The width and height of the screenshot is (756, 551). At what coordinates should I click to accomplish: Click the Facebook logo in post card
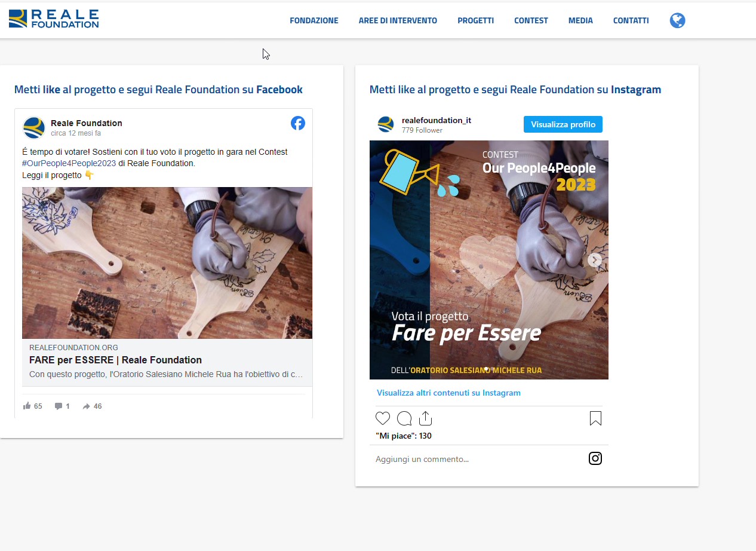tap(298, 123)
